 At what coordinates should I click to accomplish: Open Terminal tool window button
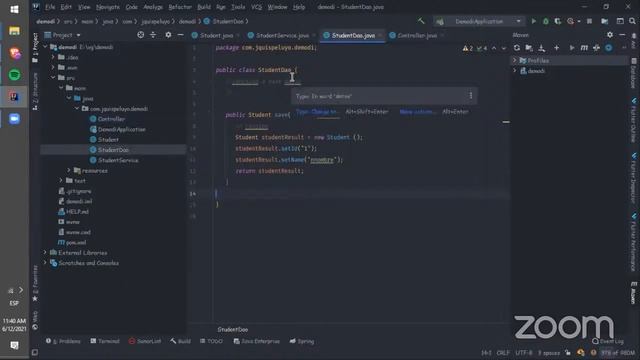pyautogui.click(x=105, y=341)
